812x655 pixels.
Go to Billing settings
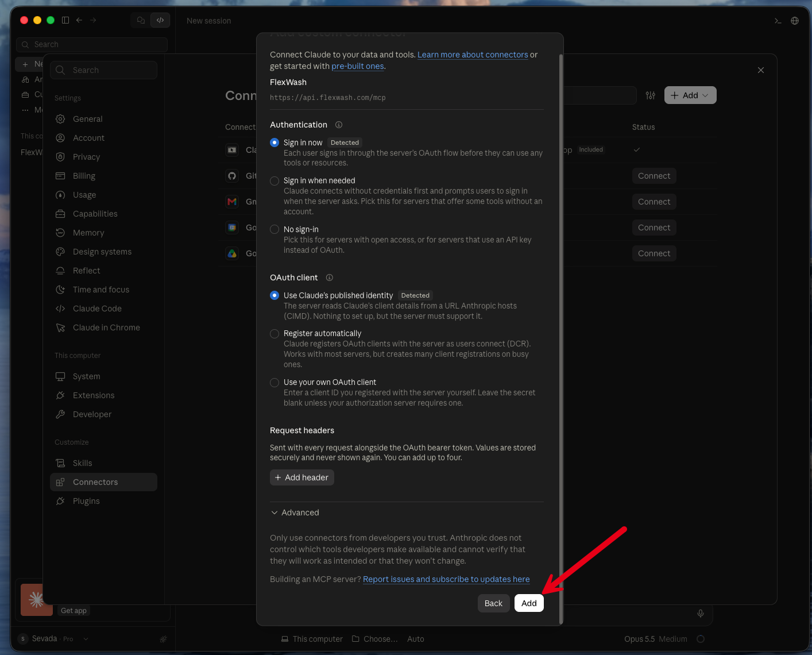click(x=103, y=176)
